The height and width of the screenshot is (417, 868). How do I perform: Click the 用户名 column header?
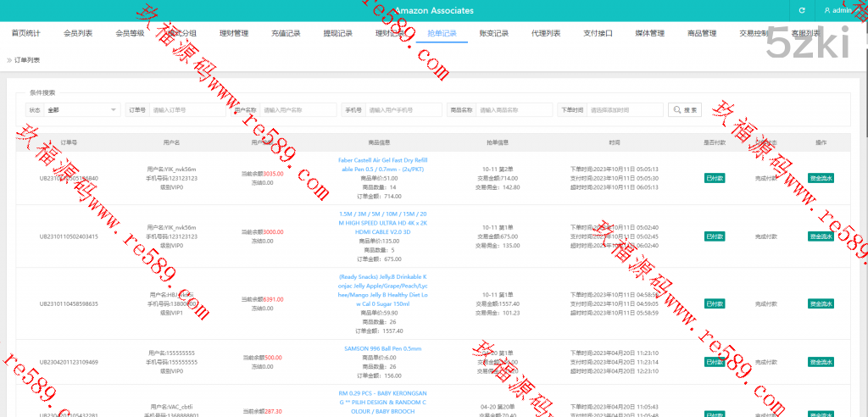[x=171, y=142]
